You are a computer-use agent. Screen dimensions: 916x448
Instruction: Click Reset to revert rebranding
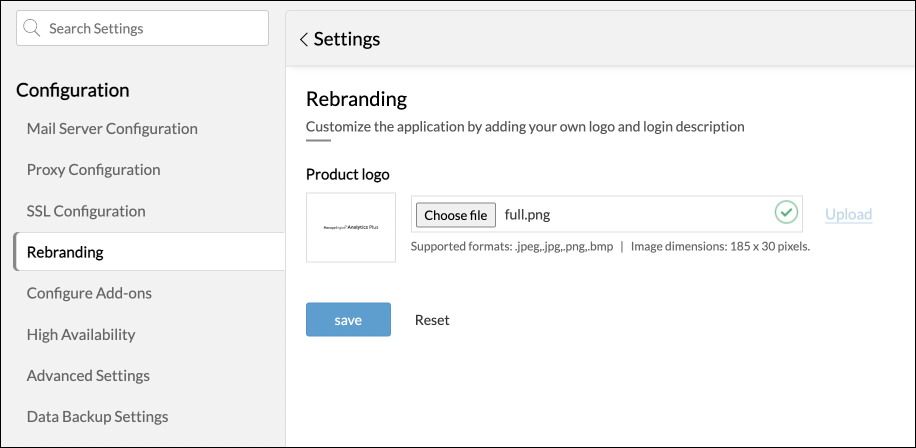pyautogui.click(x=432, y=320)
